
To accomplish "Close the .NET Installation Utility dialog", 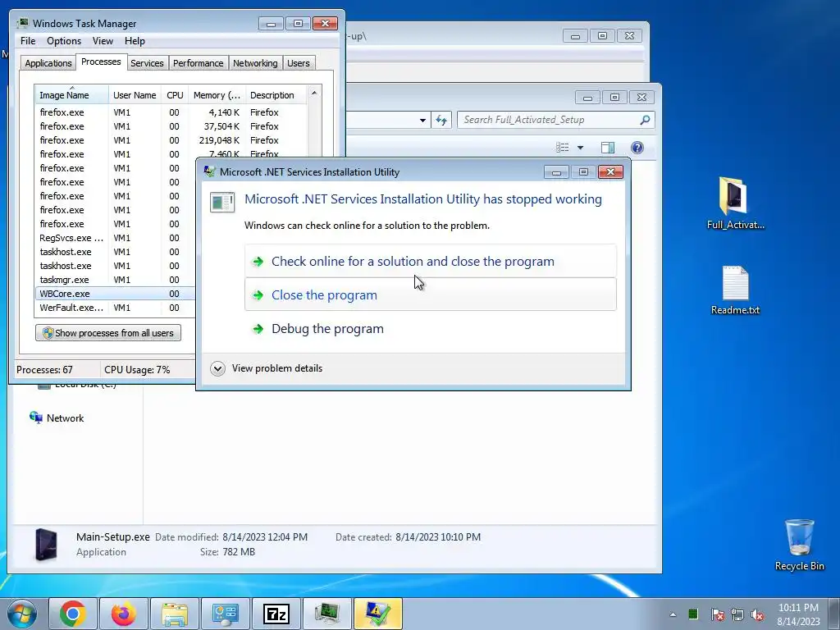I will [610, 172].
